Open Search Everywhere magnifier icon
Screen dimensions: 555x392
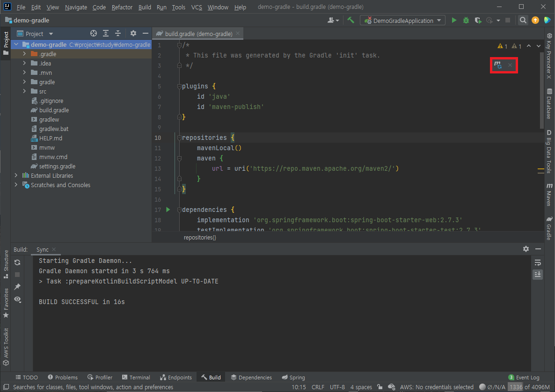[x=523, y=20]
